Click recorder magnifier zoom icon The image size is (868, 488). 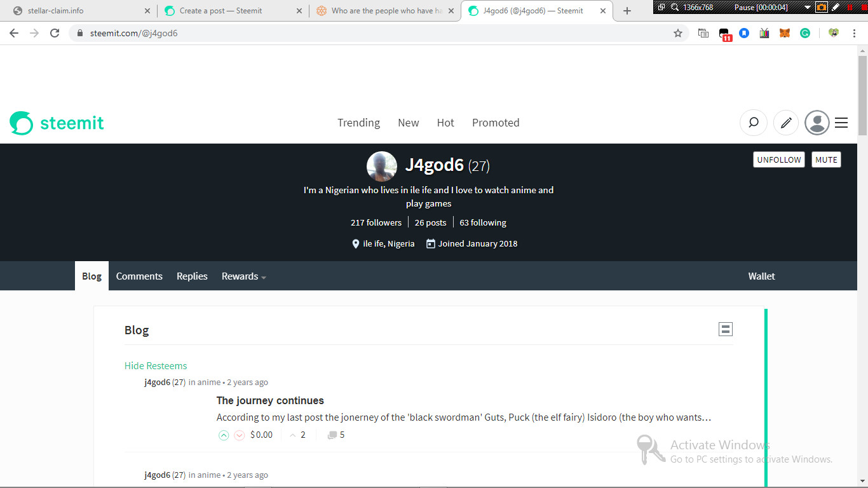pos(675,7)
